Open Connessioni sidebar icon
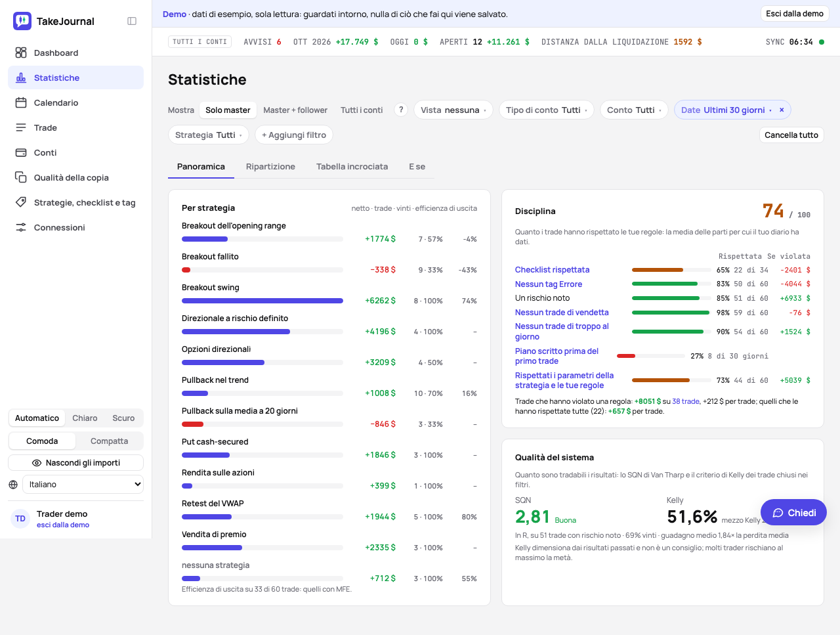This screenshot has height=635, width=840. [x=21, y=227]
